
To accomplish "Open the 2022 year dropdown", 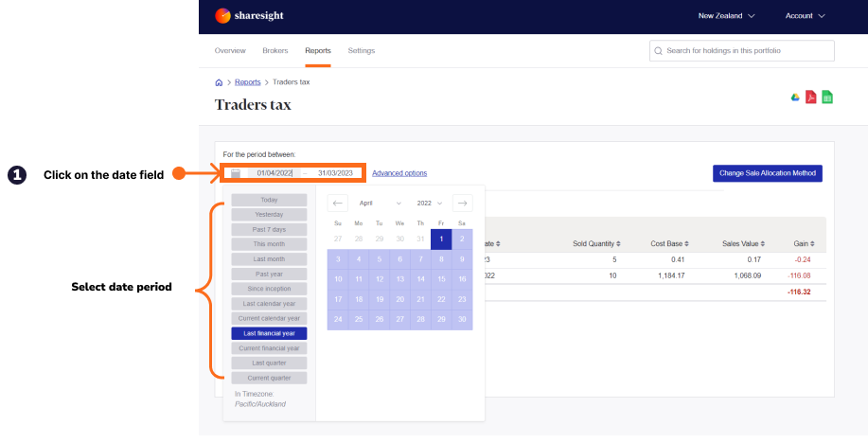I will pyautogui.click(x=430, y=204).
